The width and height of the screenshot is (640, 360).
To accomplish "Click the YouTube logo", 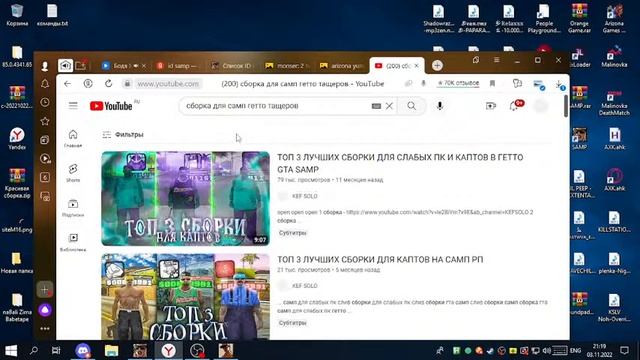I will 111,106.
